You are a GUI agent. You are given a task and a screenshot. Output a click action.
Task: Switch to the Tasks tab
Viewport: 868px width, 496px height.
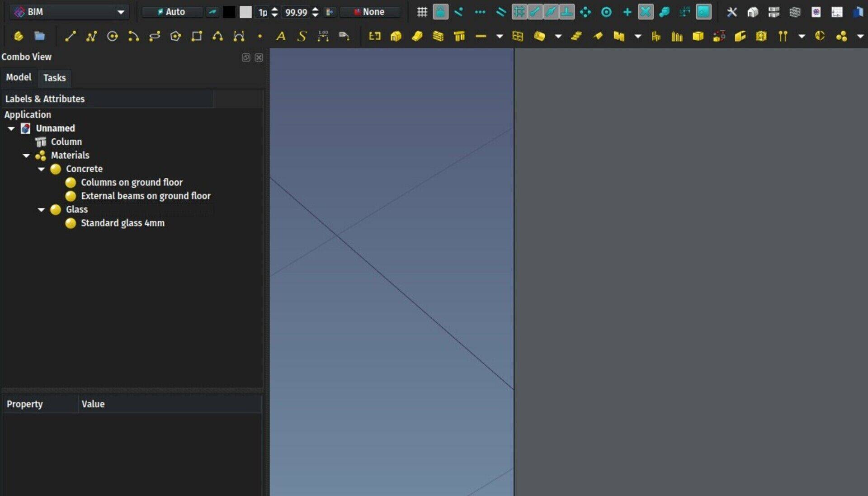pyautogui.click(x=54, y=78)
